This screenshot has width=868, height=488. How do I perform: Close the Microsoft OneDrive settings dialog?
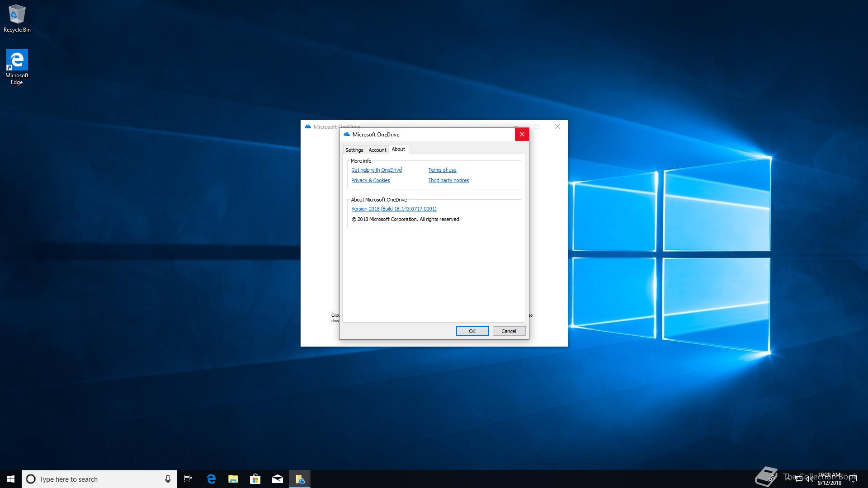[522, 134]
